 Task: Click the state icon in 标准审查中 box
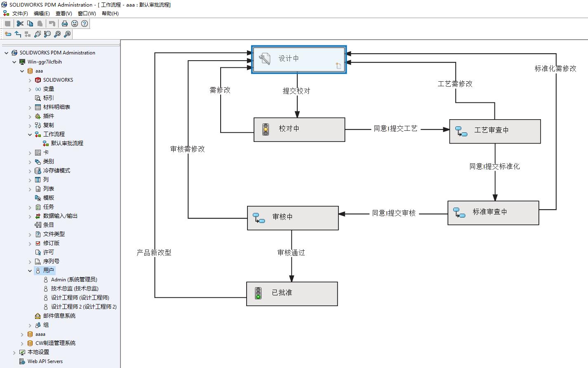(459, 212)
